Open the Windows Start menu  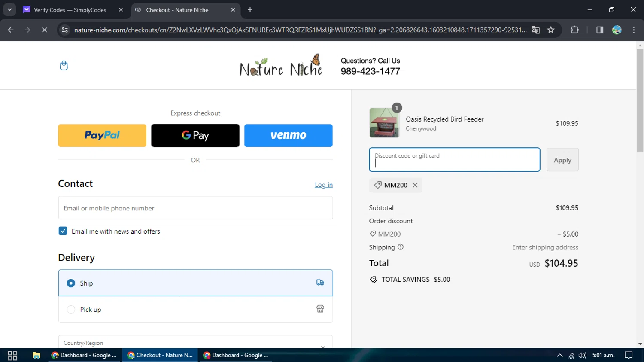click(x=12, y=356)
